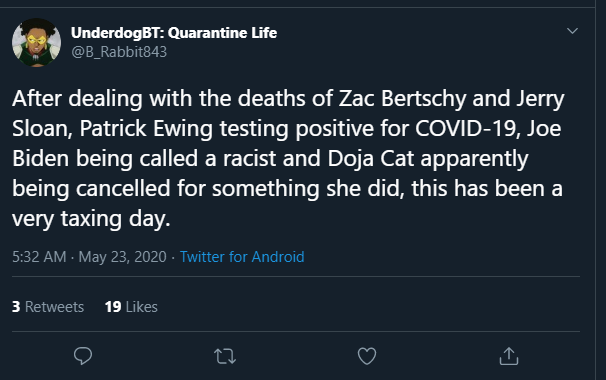Click the phrase 'very taxing day.'
The width and height of the screenshot is (606, 380).
[x=91, y=219]
